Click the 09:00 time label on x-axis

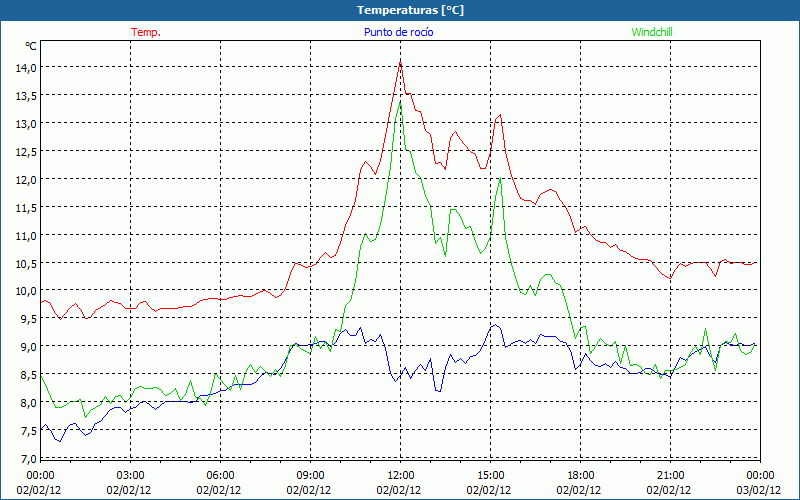tap(310, 475)
